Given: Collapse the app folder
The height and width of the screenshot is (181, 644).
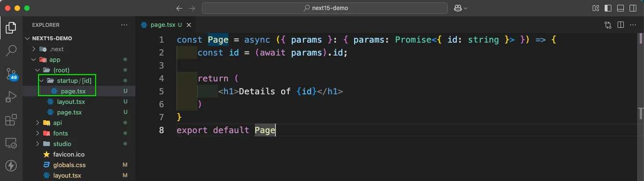Looking at the screenshot, I should [x=79, y=59].
